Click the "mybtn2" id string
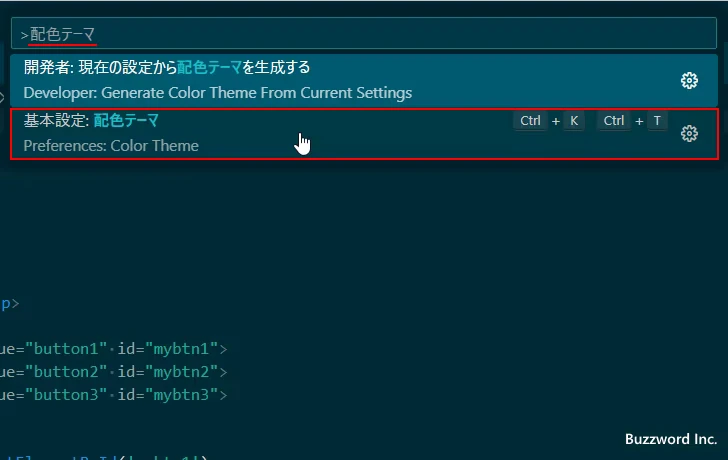Image resolution: width=728 pixels, height=460 pixels. [x=182, y=372]
